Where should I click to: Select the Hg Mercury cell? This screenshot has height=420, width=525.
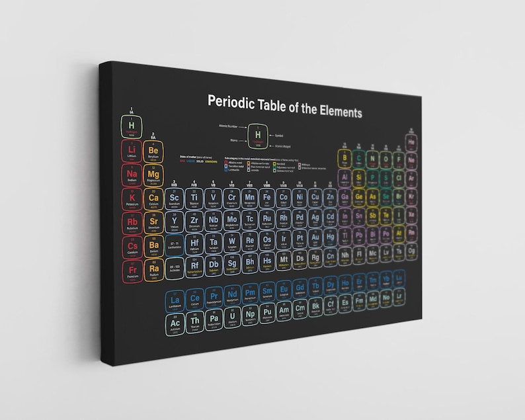[x=331, y=238]
